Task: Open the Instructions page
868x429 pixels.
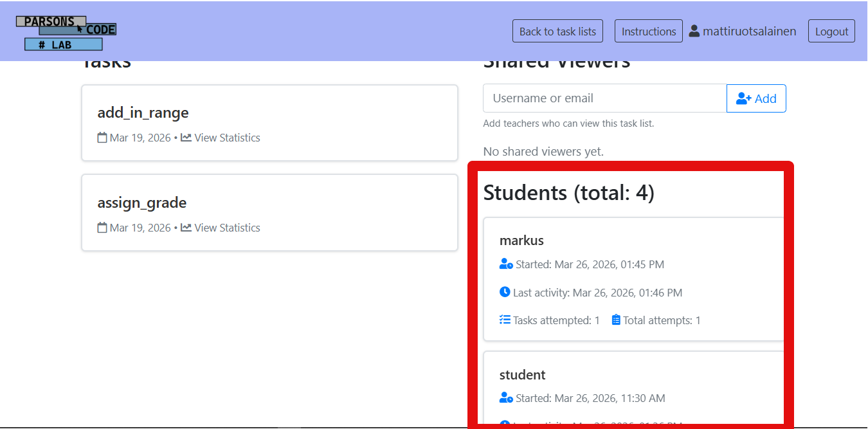Action: 648,30
